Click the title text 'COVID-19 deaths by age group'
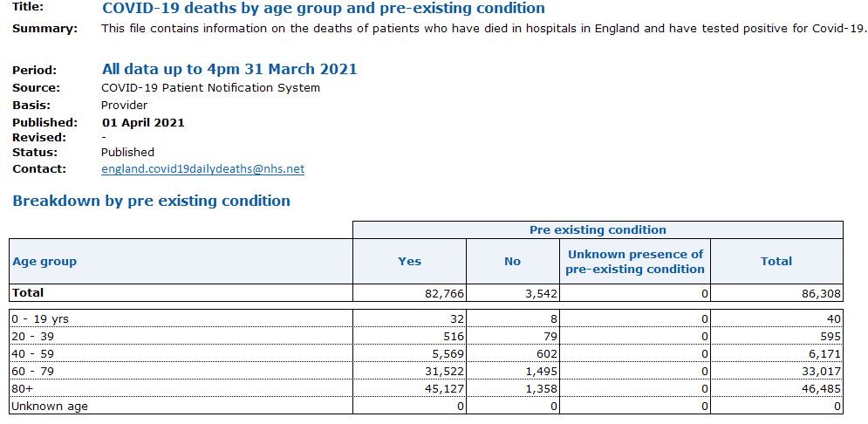Screen dimensions: 868x424 point(323,9)
